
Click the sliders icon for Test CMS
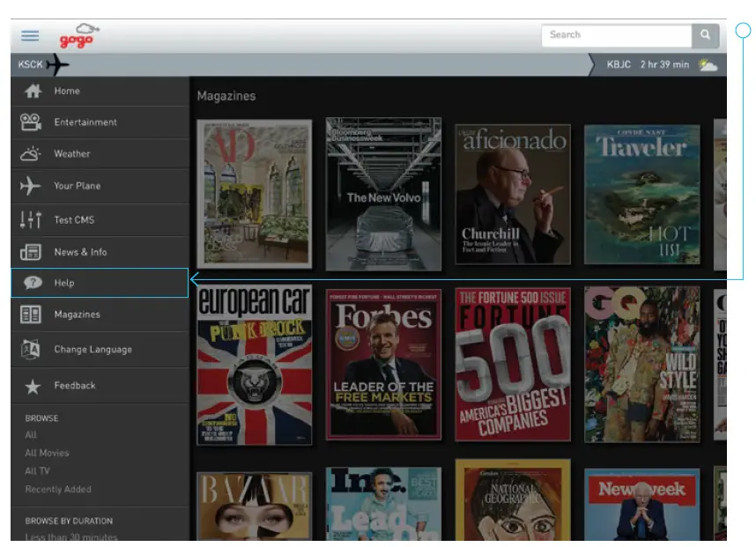31,219
